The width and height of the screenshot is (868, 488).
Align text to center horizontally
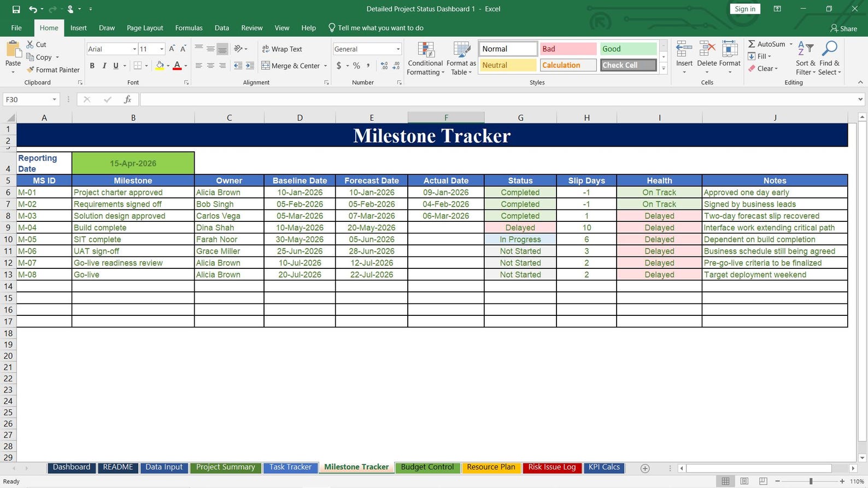click(210, 66)
